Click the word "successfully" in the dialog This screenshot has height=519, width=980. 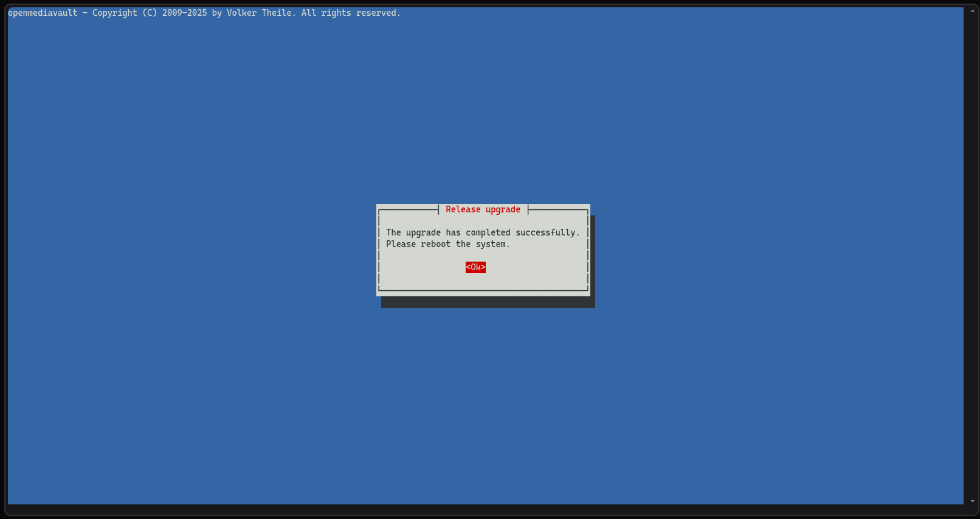545,232
